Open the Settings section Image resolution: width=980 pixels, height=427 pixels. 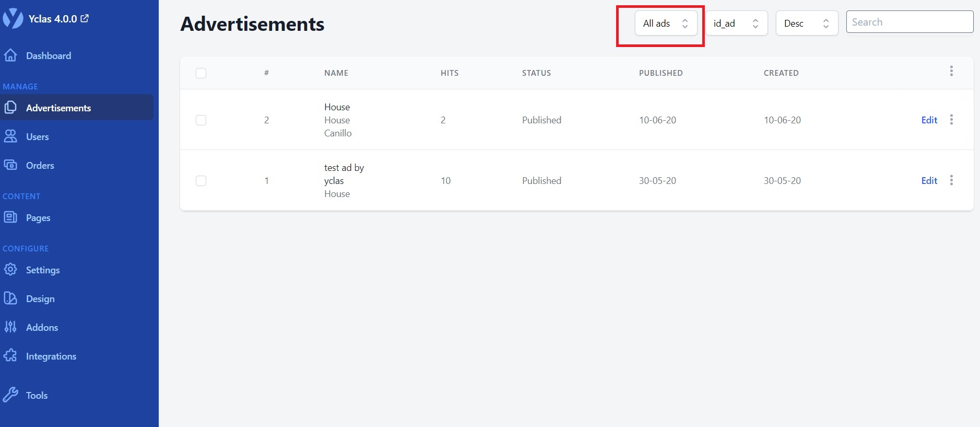point(43,270)
